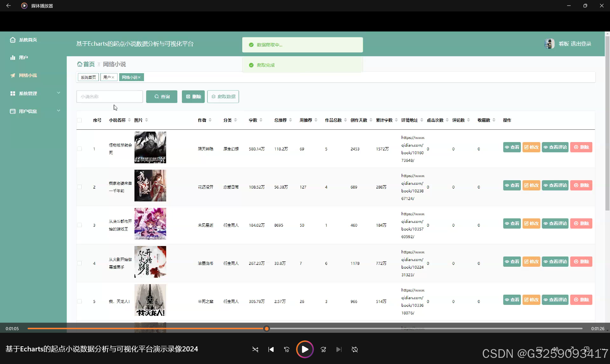Skip back 10 seconds
610x364 pixels.
(x=287, y=349)
